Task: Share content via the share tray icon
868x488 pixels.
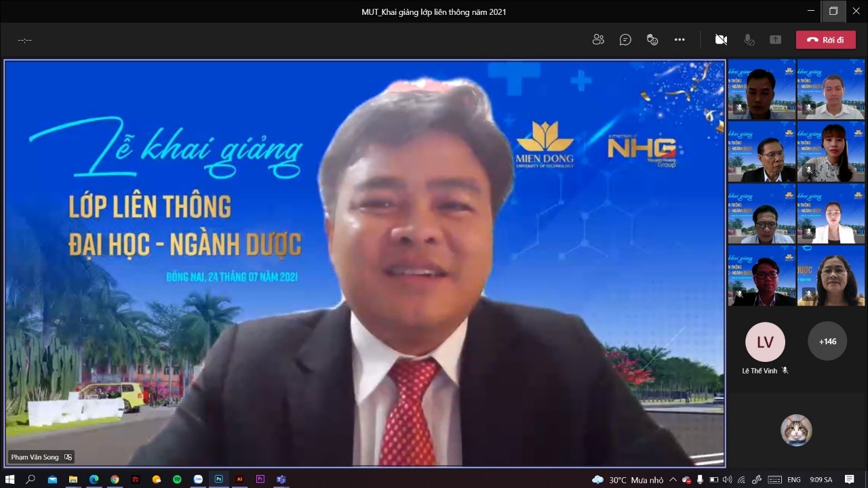Action: 775,40
